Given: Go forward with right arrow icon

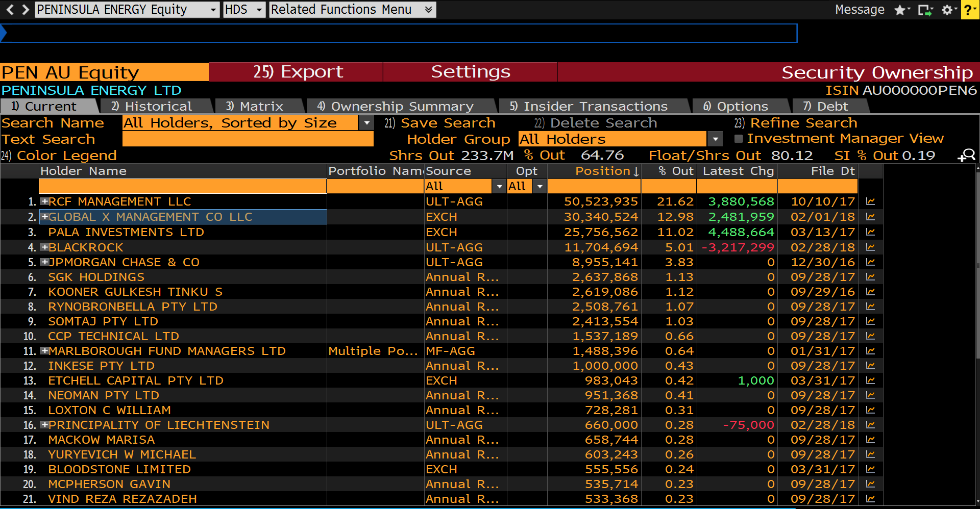Looking at the screenshot, I should click(26, 9).
